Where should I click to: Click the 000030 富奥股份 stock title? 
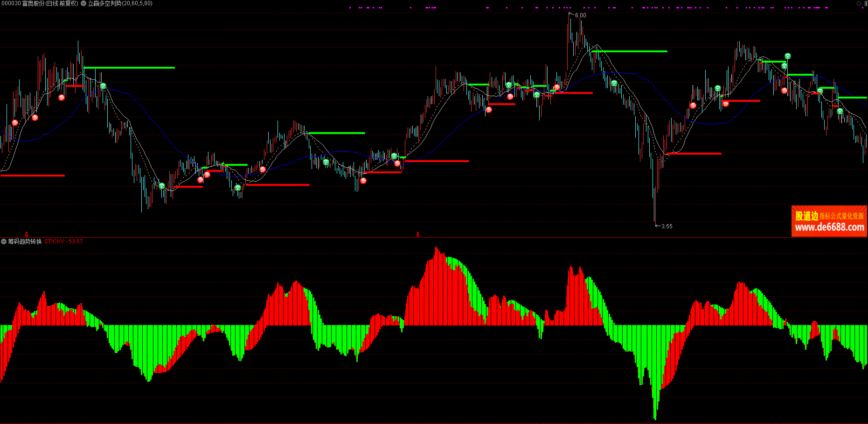click(x=40, y=3)
